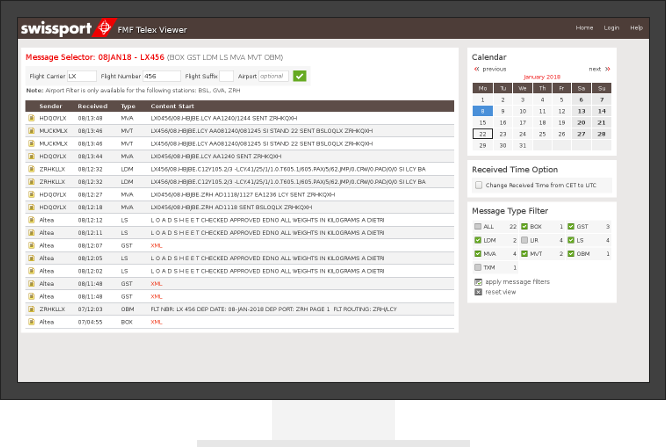Open message icon for MUCKMLX 08/13:46 first row

pos(32,130)
